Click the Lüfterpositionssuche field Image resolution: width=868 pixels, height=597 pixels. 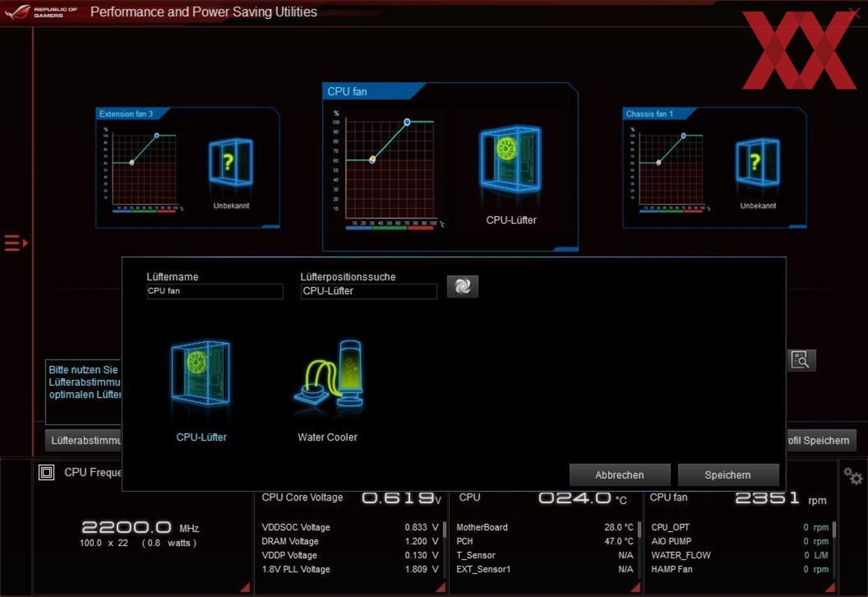click(369, 291)
